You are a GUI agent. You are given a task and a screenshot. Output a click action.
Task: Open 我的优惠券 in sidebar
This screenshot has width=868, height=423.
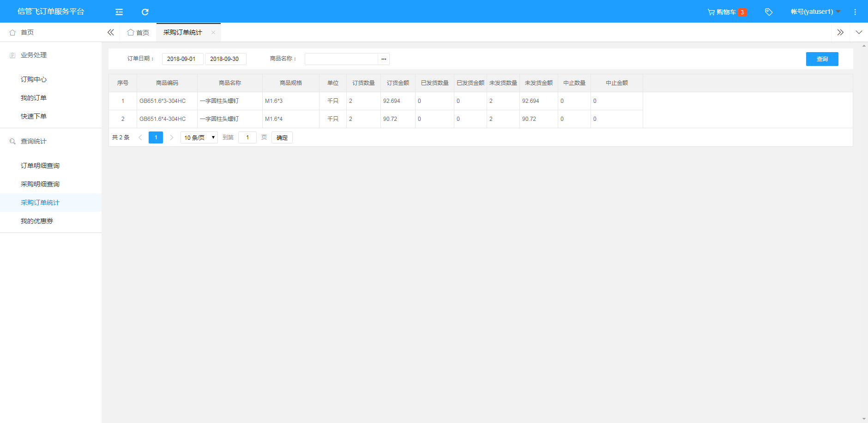(37, 221)
